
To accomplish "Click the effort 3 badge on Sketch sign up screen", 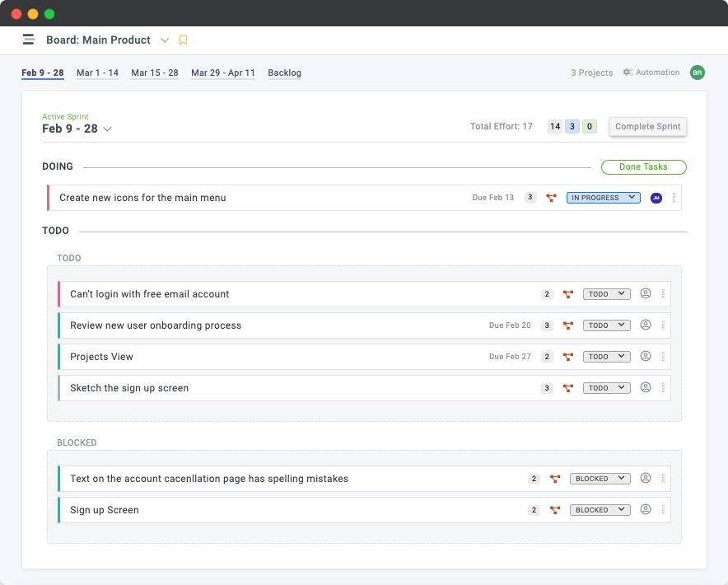I will point(547,388).
